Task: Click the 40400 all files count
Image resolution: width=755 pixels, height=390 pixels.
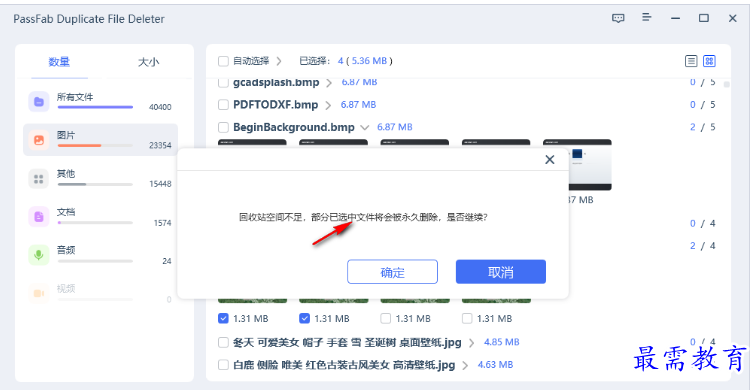Action: [x=160, y=107]
